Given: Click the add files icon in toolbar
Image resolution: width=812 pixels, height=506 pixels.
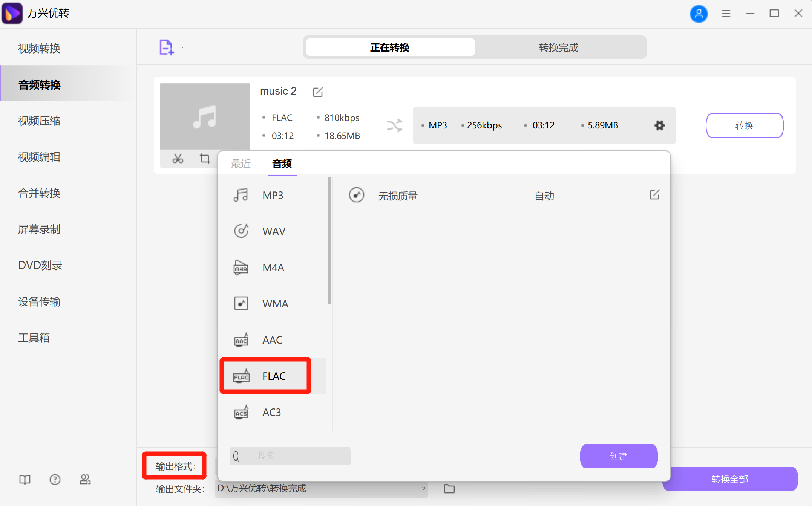Looking at the screenshot, I should point(165,47).
